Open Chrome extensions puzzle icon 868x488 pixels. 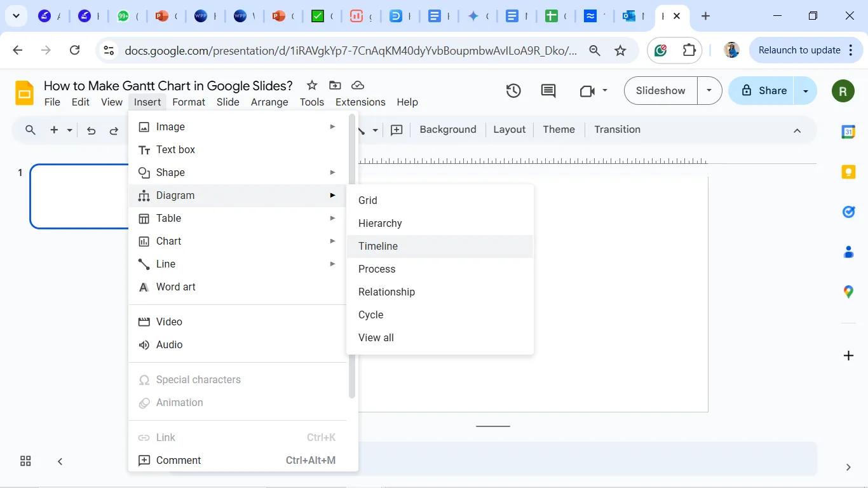pos(689,50)
